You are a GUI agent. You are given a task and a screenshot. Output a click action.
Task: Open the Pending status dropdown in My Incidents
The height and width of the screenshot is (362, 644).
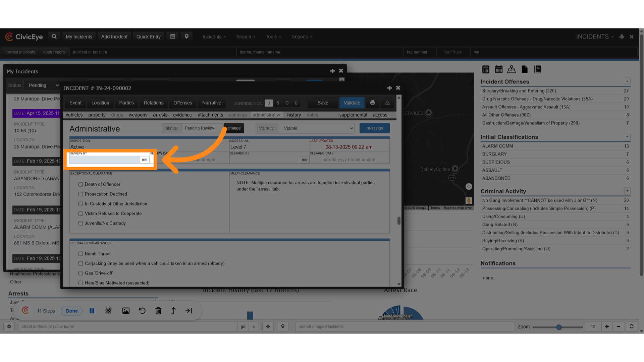click(x=42, y=85)
